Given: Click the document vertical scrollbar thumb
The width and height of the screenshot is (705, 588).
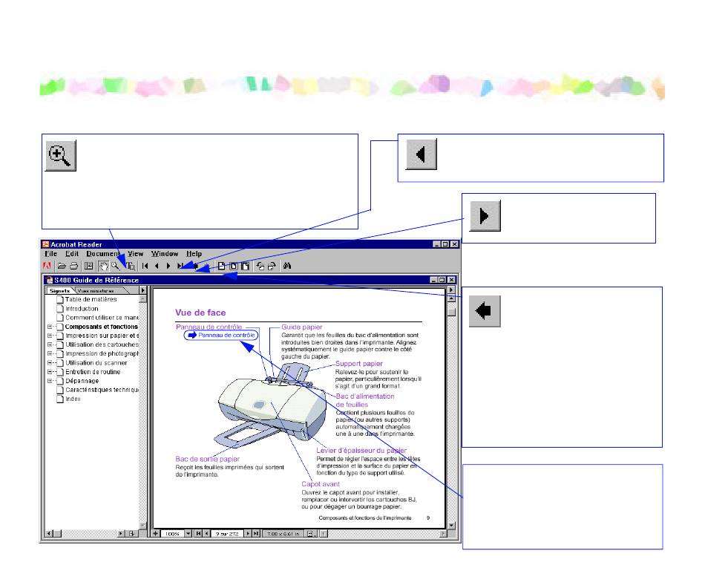Looking at the screenshot, I should pyautogui.click(x=451, y=311).
